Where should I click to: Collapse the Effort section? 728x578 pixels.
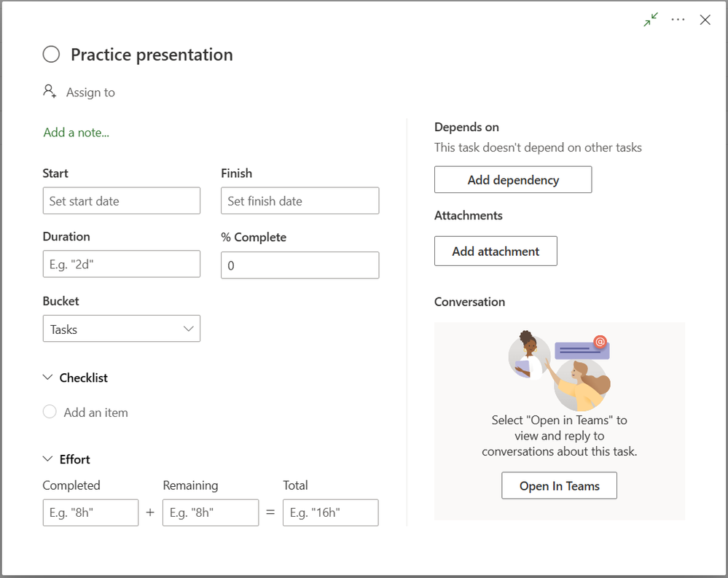48,459
